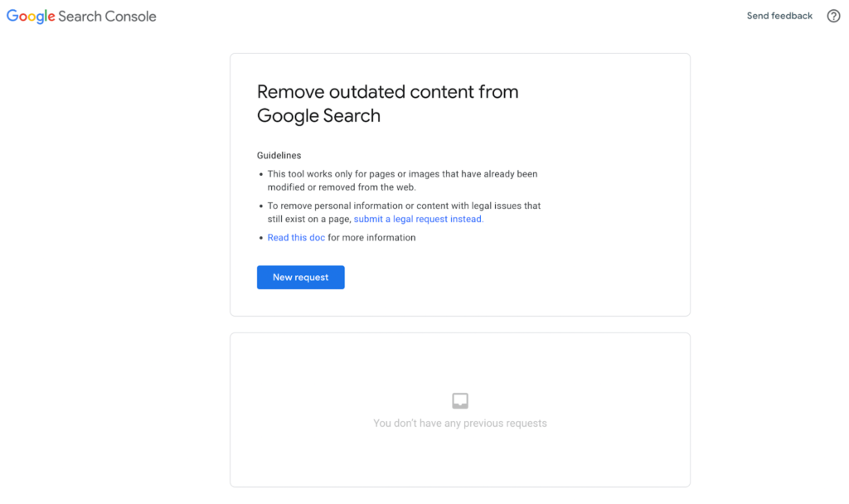Viewport: 849px width, 504px height.
Task: Click the empty inbox tray icon
Action: click(459, 400)
